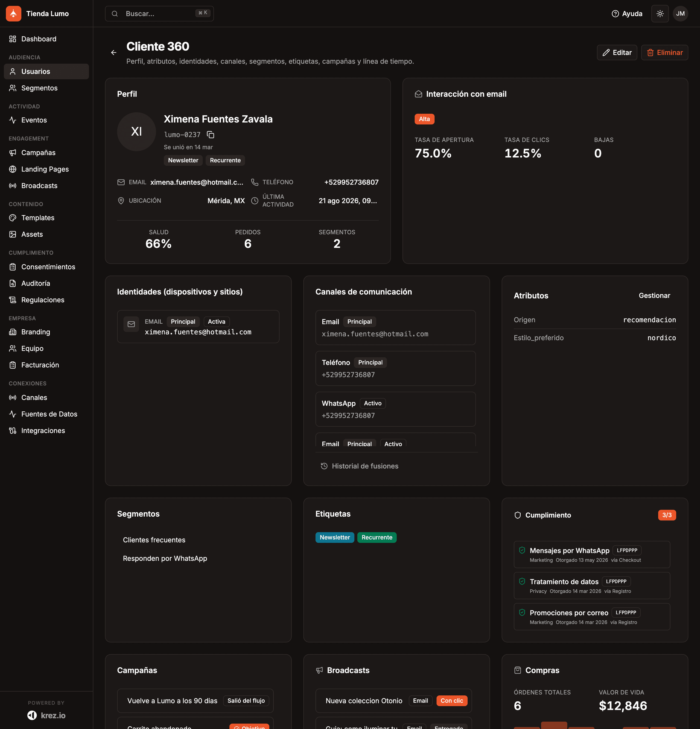Select Usuarios in the sidebar
The image size is (700, 729).
click(x=46, y=71)
